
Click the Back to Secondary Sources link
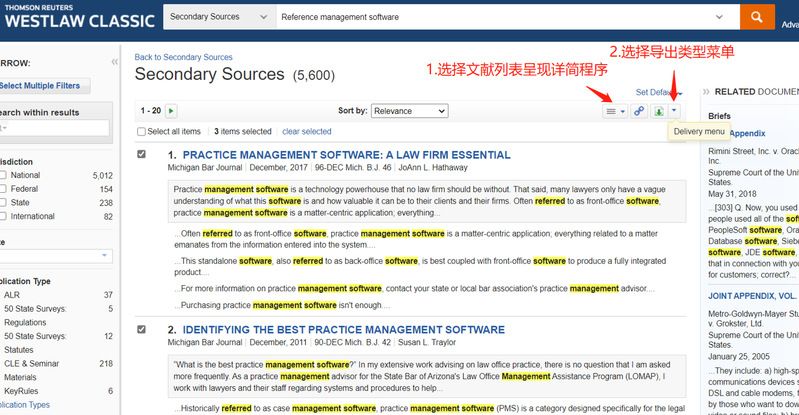[x=183, y=57]
